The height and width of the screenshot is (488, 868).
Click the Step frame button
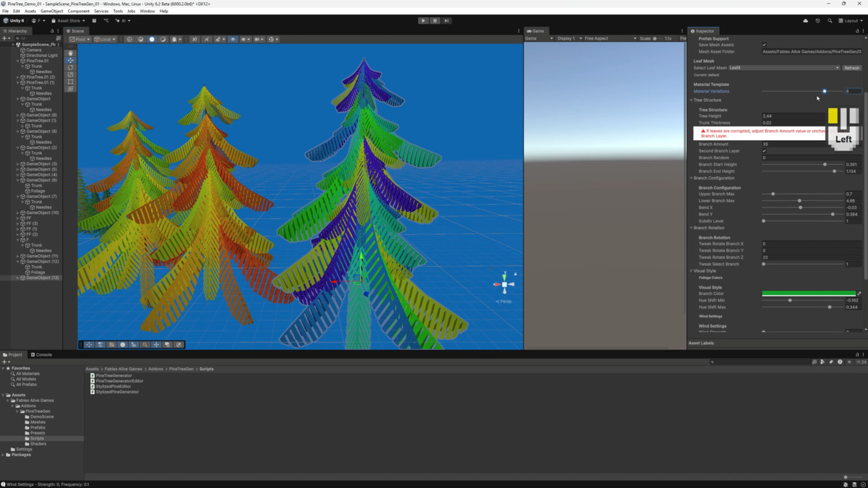(446, 21)
